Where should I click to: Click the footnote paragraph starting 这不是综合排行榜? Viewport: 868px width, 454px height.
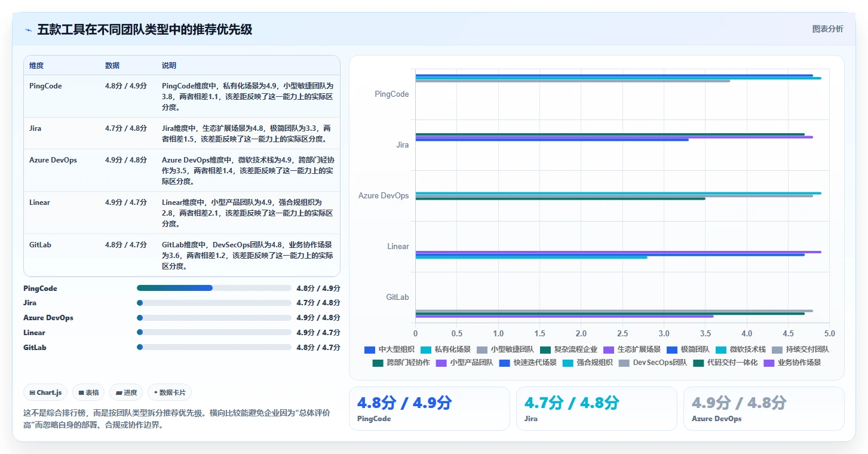177,419
